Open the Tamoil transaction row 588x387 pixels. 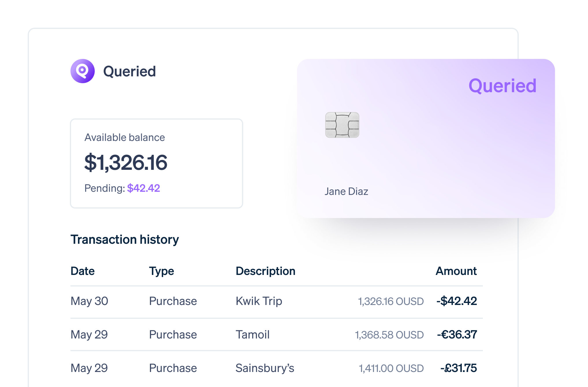[277, 335]
